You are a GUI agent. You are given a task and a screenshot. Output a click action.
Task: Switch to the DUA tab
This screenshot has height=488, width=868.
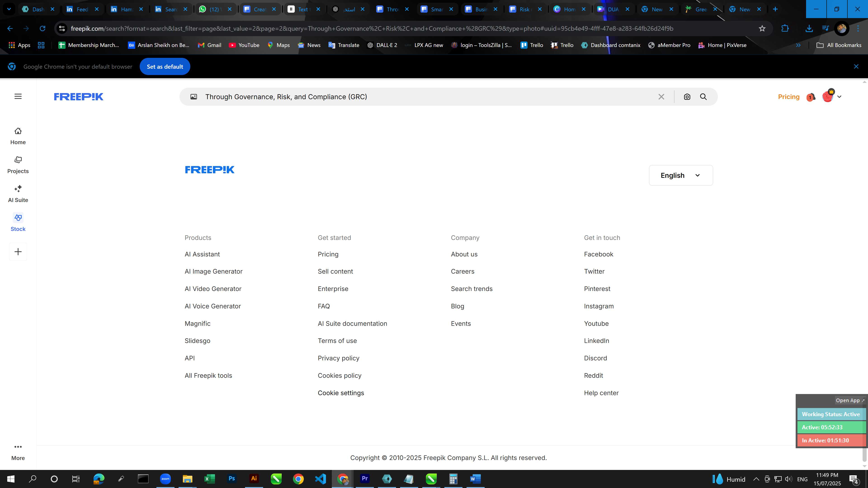click(x=613, y=9)
